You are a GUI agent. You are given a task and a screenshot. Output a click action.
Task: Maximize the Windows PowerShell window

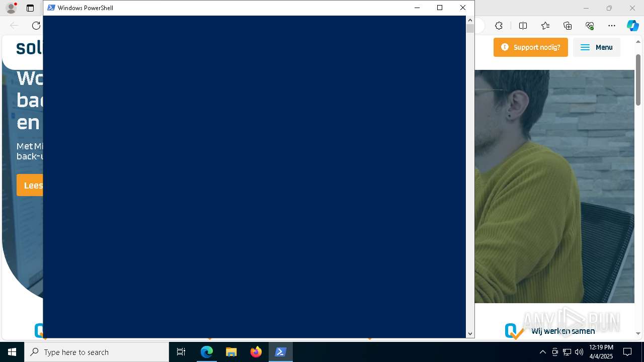click(x=440, y=8)
